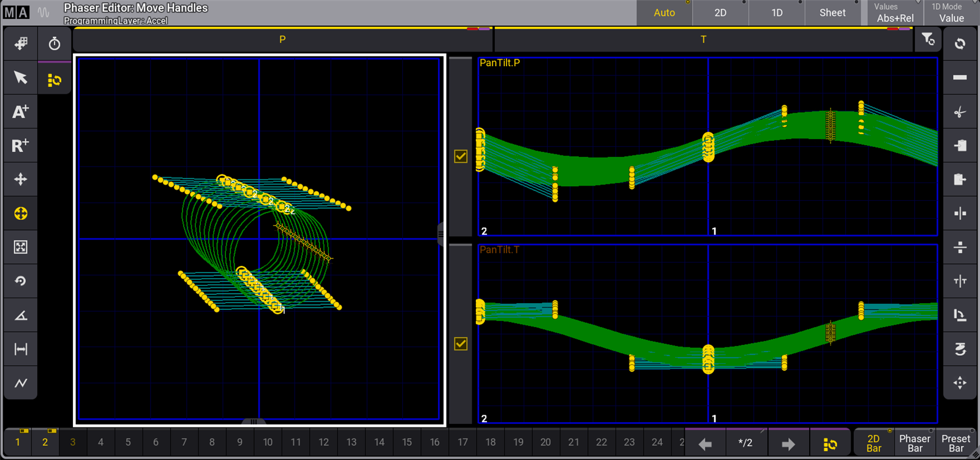Select the arrow pointer tool
The width and height of the screenshot is (980, 460).
pos(20,78)
